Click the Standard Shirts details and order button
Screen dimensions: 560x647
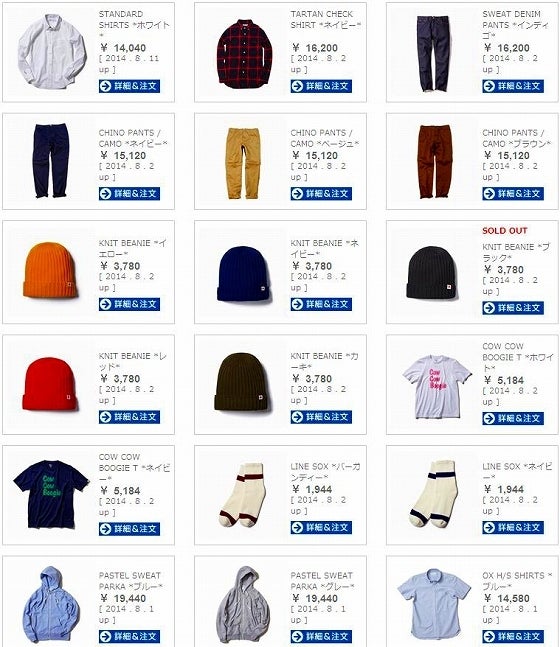coord(129,86)
